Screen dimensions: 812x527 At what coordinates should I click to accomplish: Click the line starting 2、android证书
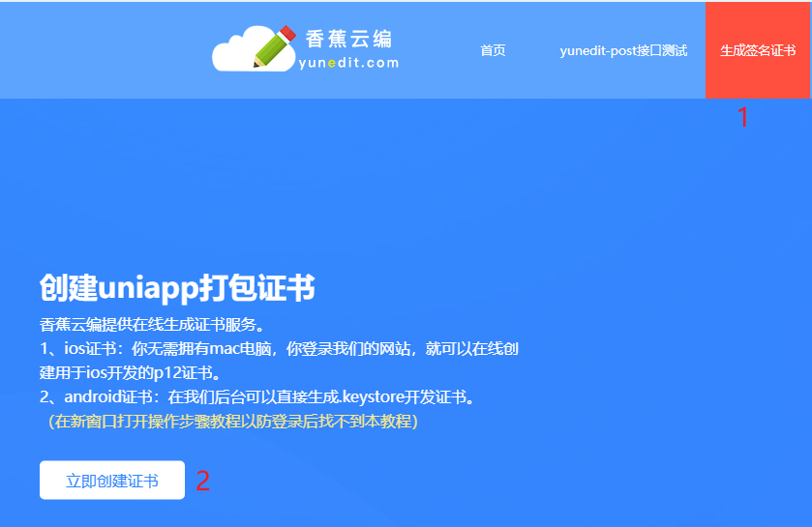258,397
